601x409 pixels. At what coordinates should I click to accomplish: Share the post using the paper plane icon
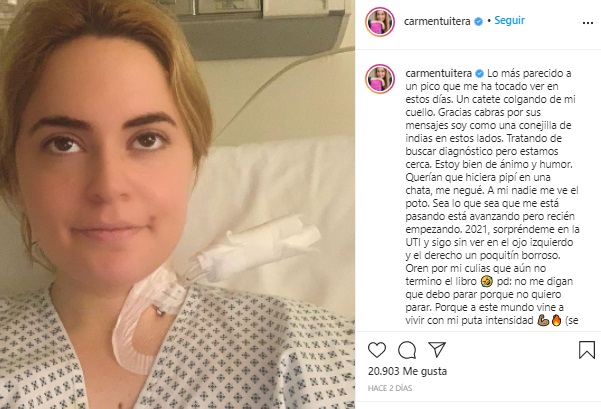click(437, 349)
